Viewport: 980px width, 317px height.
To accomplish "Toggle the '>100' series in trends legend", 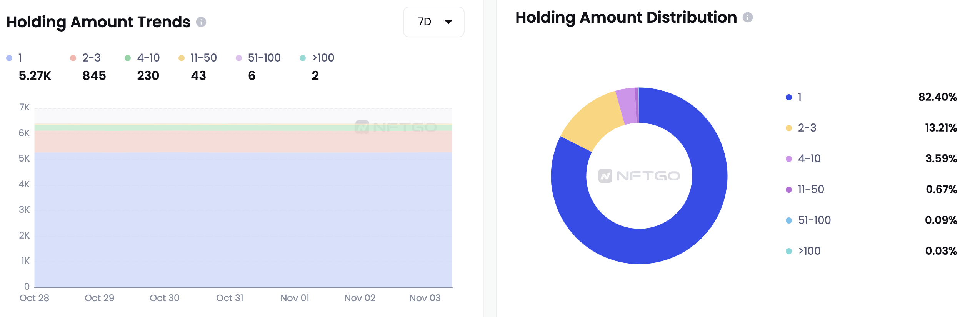I will point(317,58).
